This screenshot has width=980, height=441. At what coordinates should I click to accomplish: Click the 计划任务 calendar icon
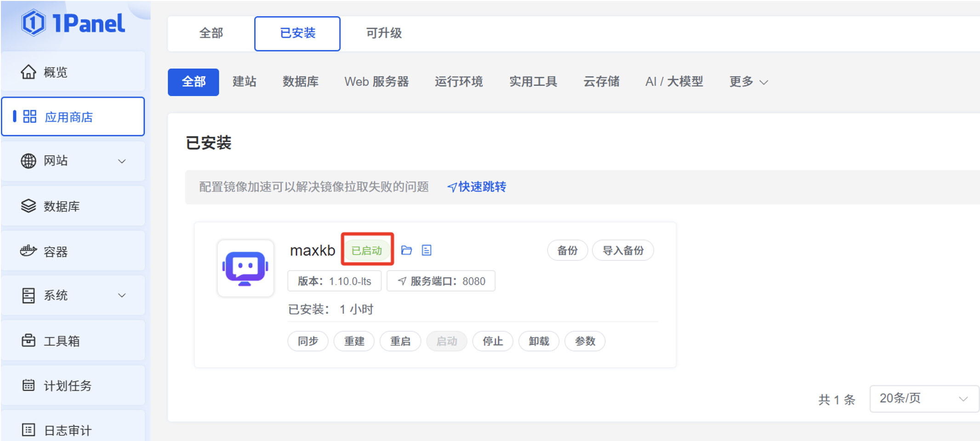click(x=28, y=385)
